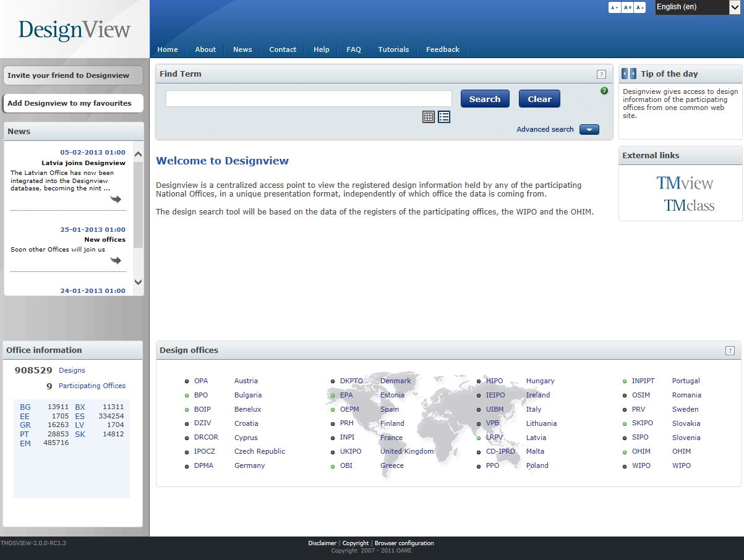Click the Designs link in Office information
744x560 pixels.
pyautogui.click(x=72, y=370)
